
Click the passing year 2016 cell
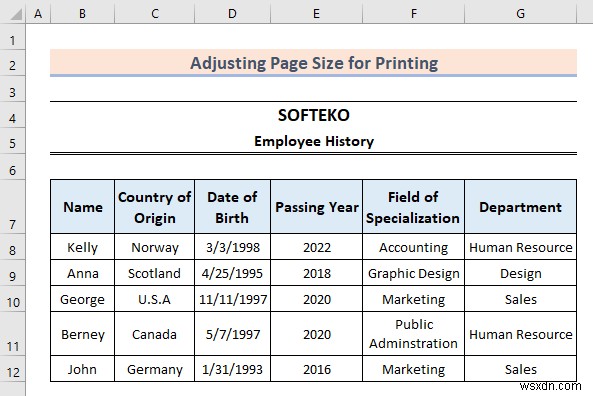(317, 369)
